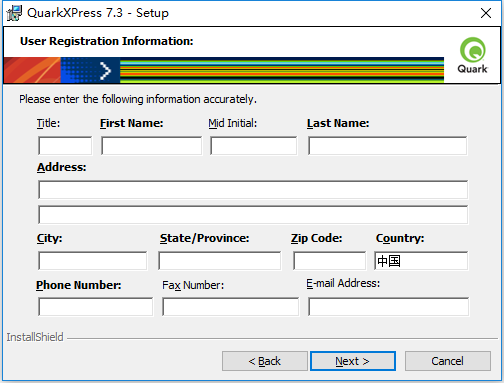Click the Title input field
The width and height of the screenshot is (504, 383).
point(65,146)
